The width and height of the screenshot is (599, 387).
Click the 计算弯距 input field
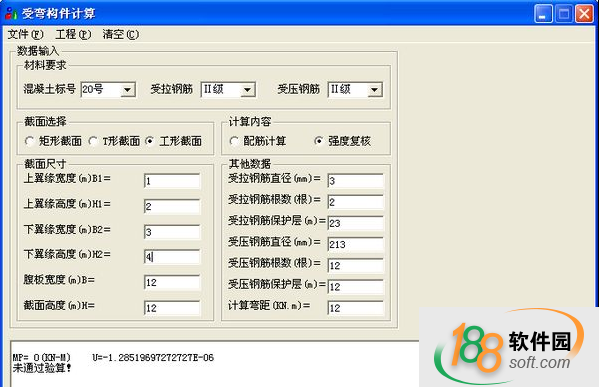(355, 308)
